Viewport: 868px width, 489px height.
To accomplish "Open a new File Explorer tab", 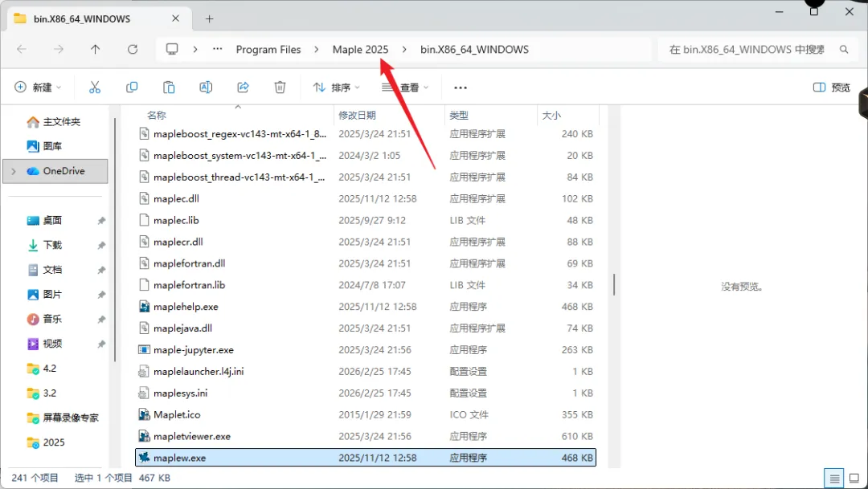I will (x=209, y=18).
